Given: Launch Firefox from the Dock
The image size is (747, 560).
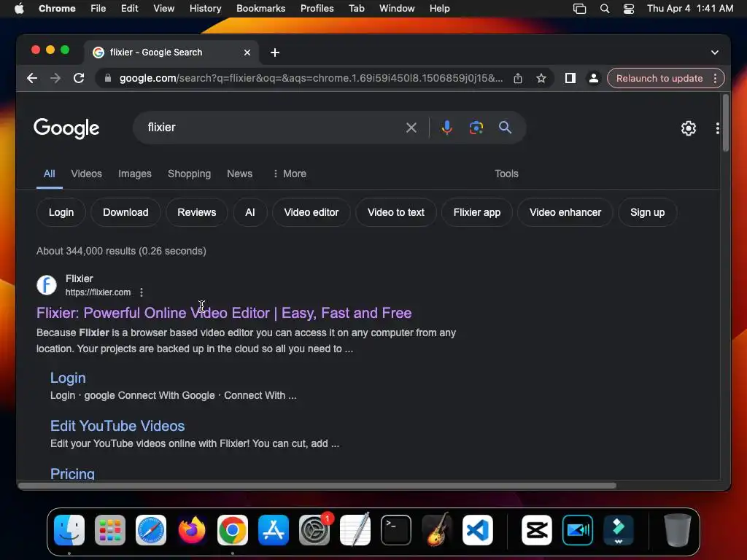Looking at the screenshot, I should [x=192, y=529].
